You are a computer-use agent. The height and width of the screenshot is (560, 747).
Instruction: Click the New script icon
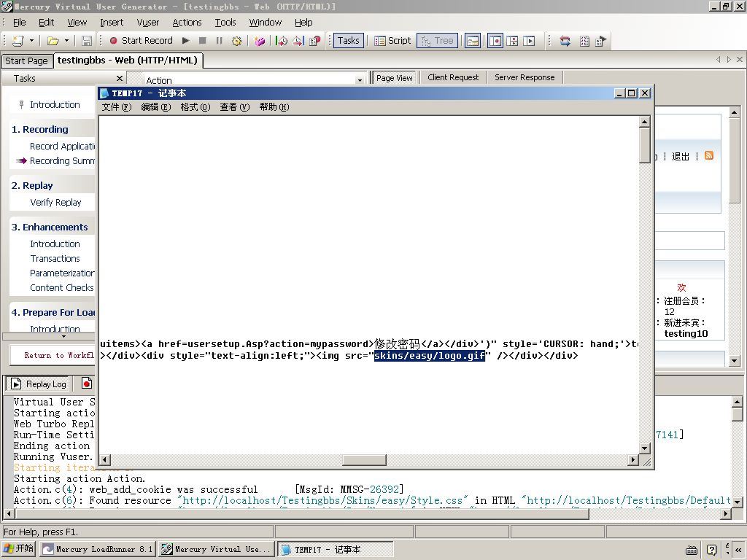(x=18, y=41)
